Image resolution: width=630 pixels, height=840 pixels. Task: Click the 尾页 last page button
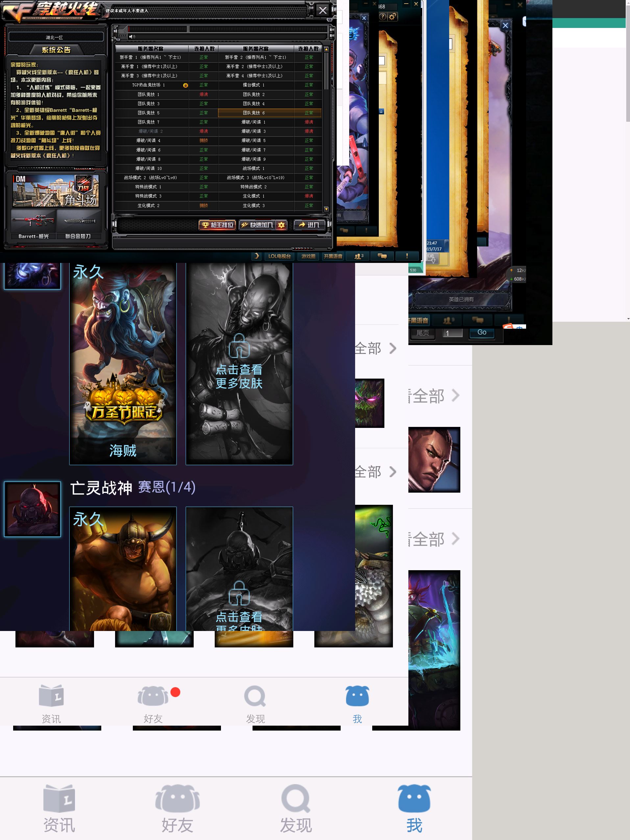tap(423, 333)
